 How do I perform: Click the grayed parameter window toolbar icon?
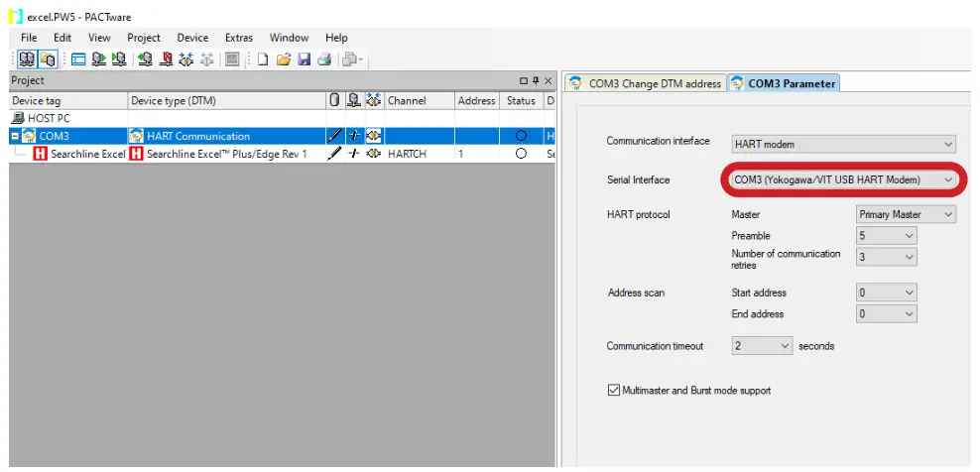(232, 59)
